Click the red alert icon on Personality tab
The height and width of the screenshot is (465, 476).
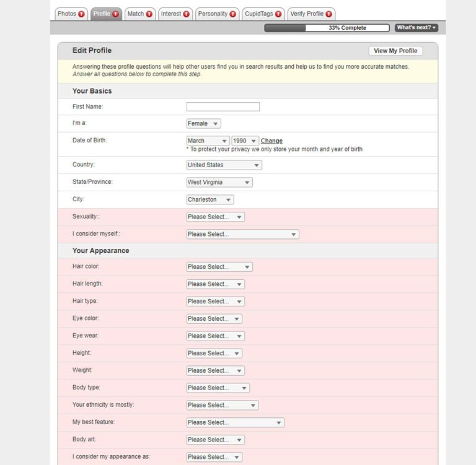(x=233, y=14)
